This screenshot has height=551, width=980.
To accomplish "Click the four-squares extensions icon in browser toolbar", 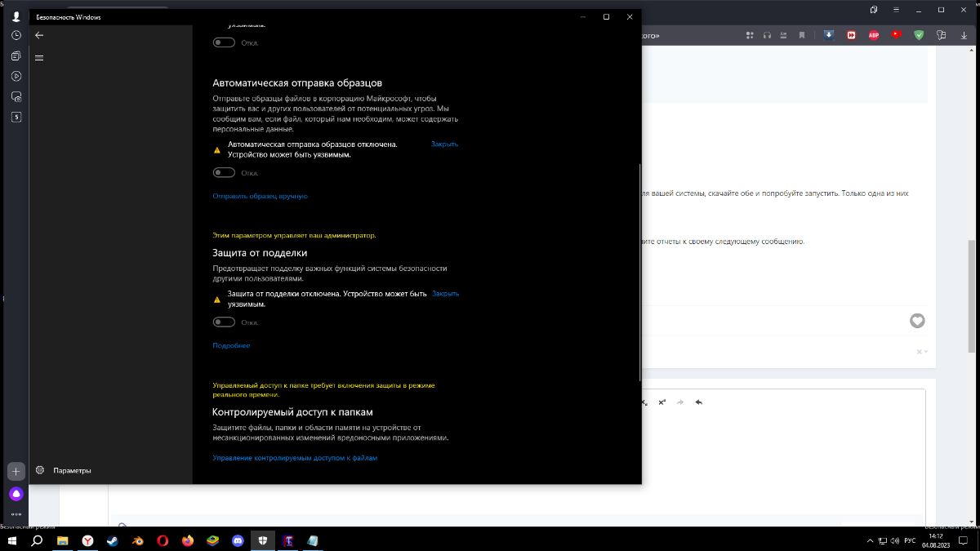I will coord(750,35).
